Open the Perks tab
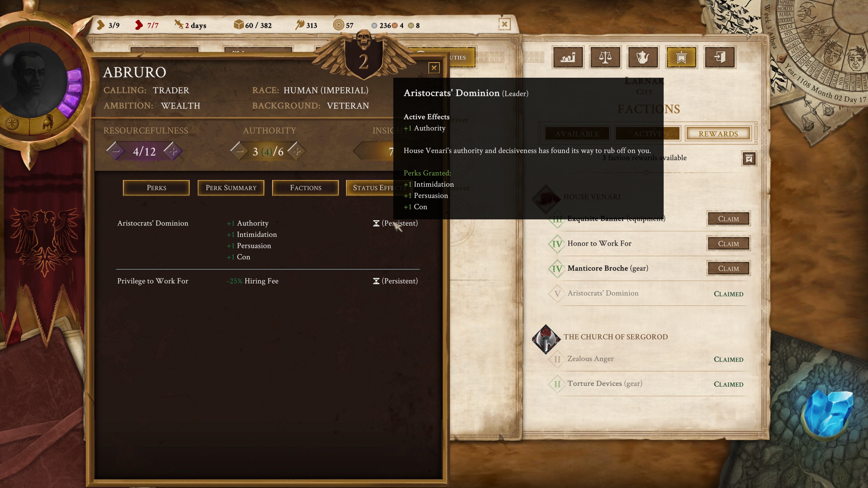868x488 pixels. [156, 188]
